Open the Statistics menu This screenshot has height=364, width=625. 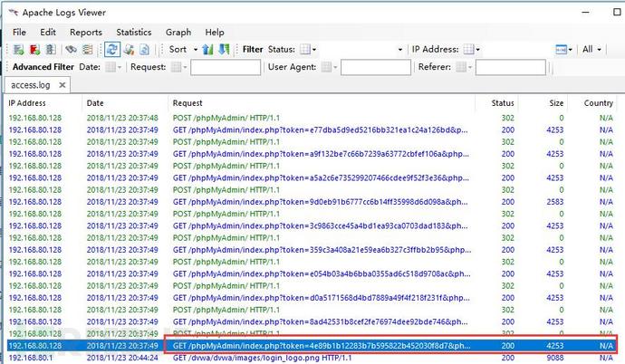134,33
